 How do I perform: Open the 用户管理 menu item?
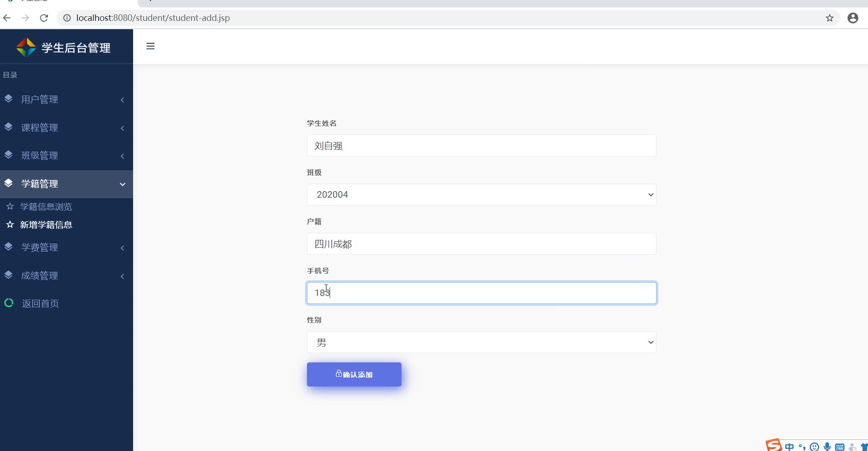pyautogui.click(x=66, y=99)
